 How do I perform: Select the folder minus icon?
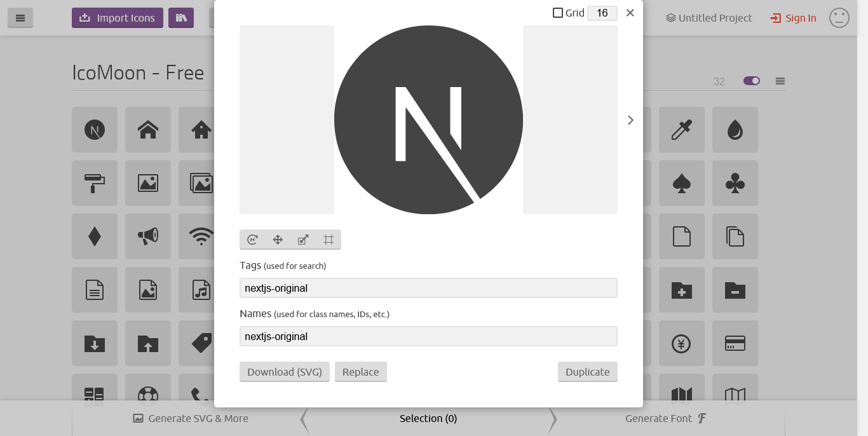pos(735,290)
